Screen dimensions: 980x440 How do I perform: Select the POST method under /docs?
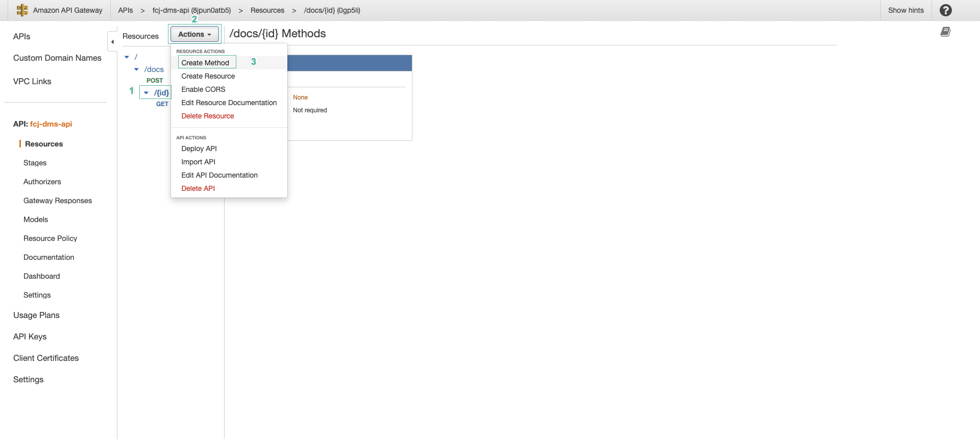click(155, 81)
